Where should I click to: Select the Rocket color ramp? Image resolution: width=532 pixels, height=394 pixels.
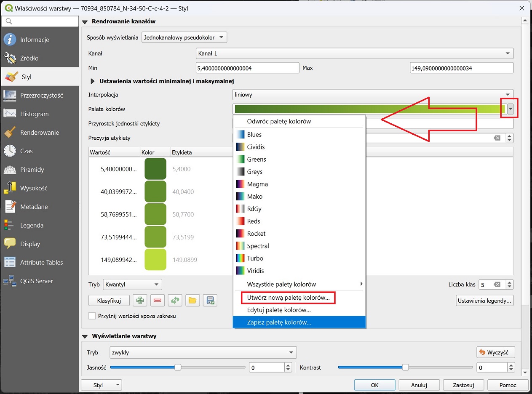(299, 233)
